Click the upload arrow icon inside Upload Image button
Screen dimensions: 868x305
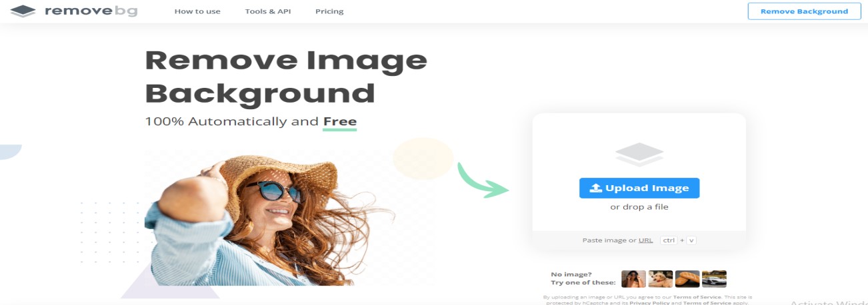(596, 188)
